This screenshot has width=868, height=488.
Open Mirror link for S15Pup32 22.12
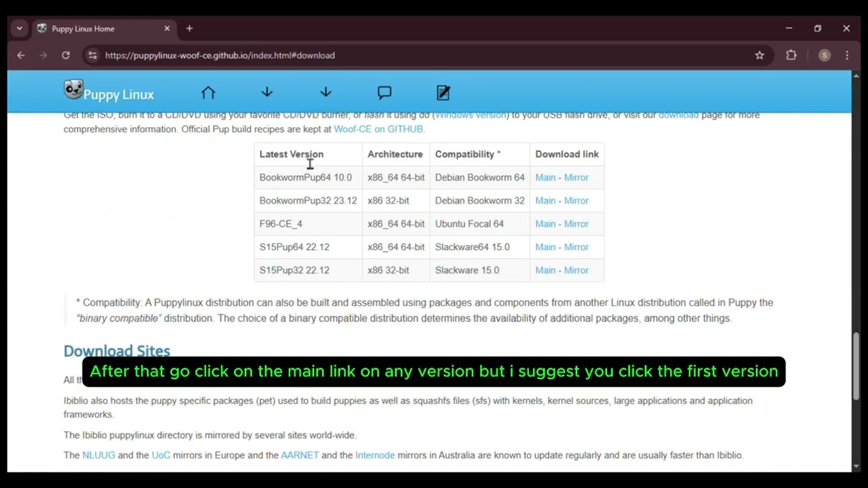[x=576, y=270]
